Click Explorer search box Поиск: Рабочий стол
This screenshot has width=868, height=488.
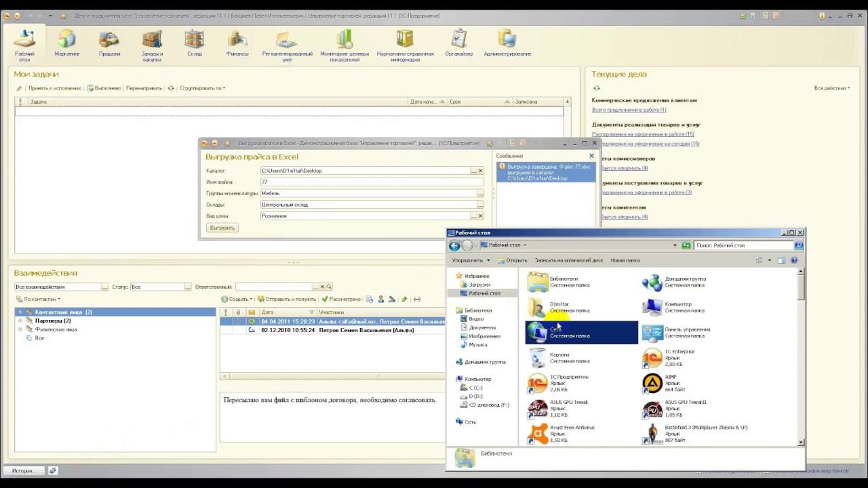pyautogui.click(x=744, y=245)
